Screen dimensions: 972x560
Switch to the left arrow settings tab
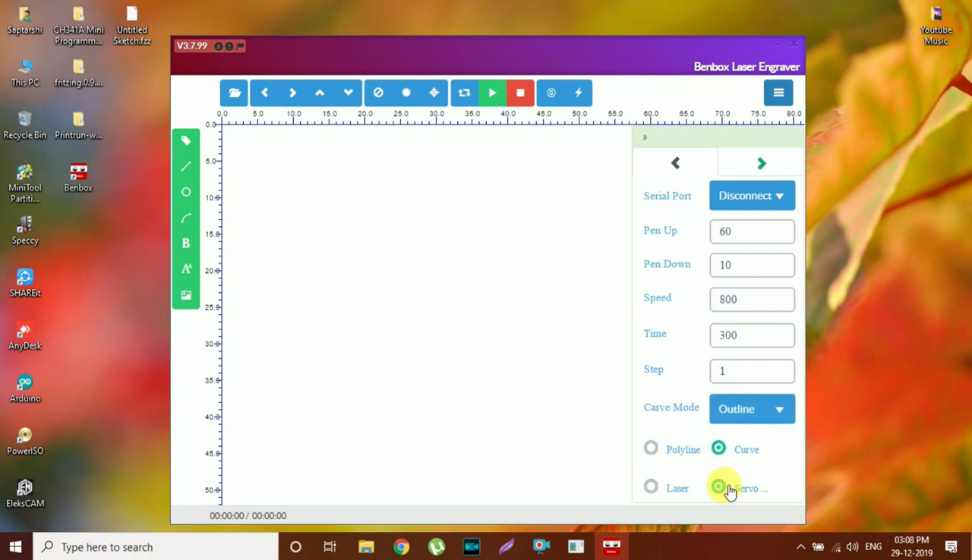click(x=675, y=162)
